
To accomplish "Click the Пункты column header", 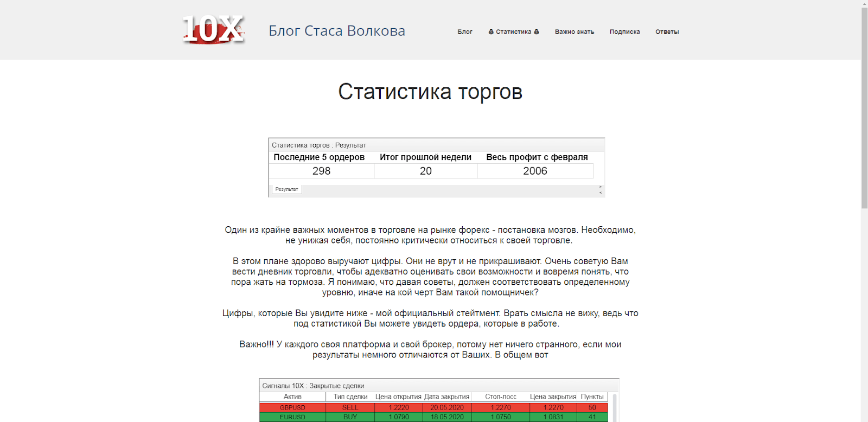I will point(592,397).
